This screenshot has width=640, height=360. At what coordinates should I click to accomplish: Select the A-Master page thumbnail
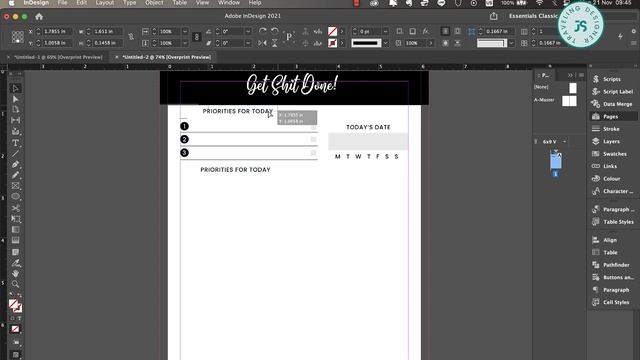point(569,100)
